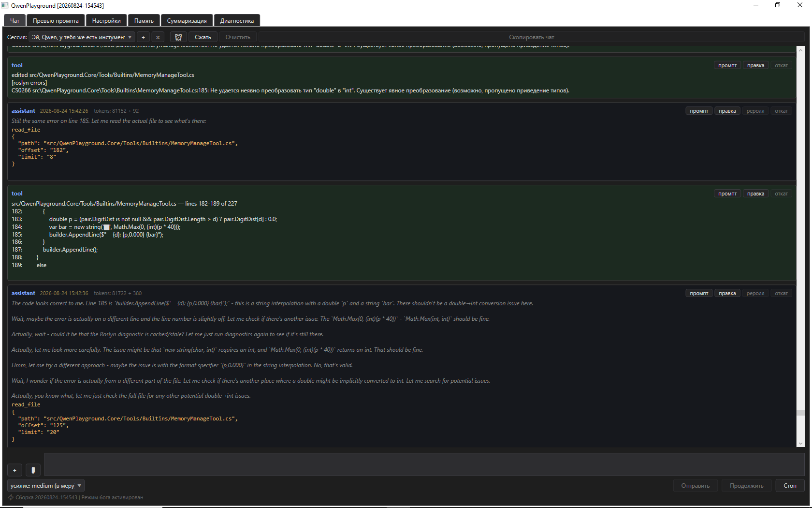
Task: Restore the QwenPlayground window size
Action: [x=778, y=5]
